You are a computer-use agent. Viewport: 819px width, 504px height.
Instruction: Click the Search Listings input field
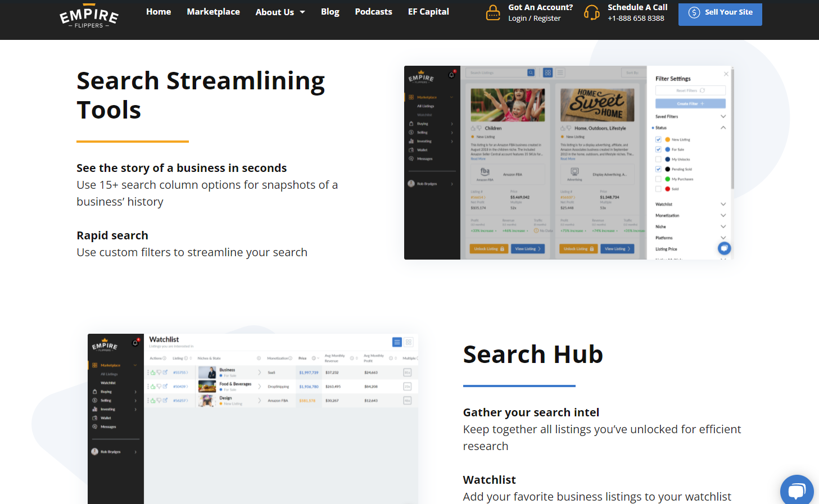click(497, 72)
